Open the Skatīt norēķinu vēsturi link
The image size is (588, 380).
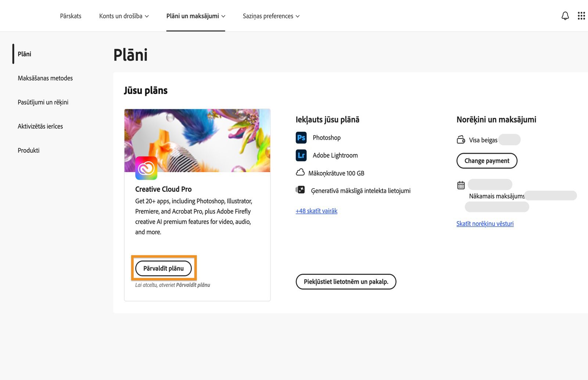point(485,223)
